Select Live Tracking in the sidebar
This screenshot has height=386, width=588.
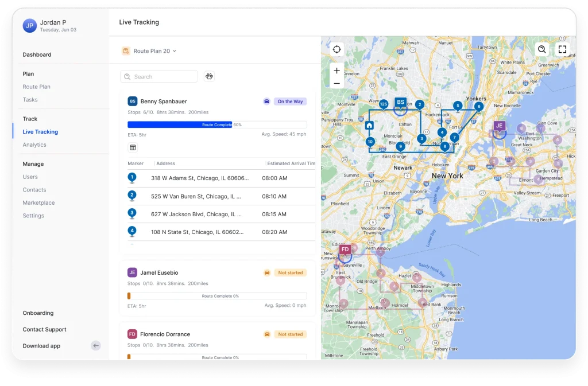pos(40,132)
